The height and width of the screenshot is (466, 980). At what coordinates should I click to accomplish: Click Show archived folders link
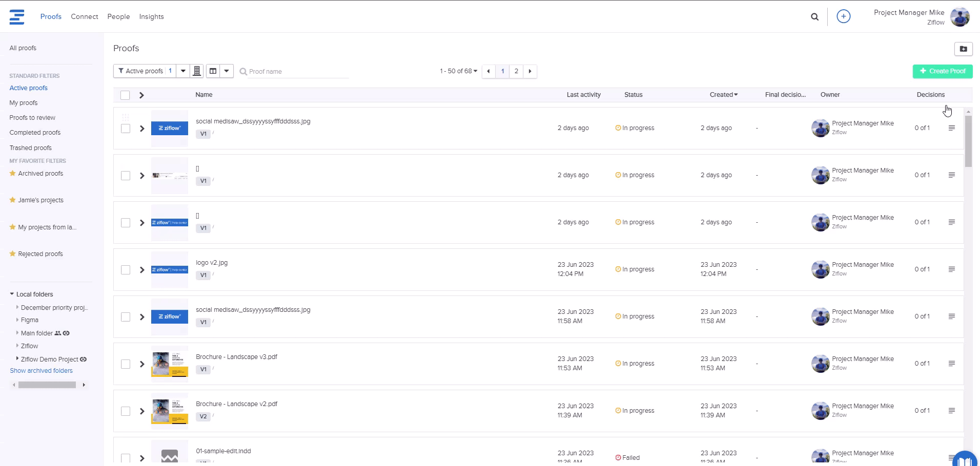click(41, 371)
